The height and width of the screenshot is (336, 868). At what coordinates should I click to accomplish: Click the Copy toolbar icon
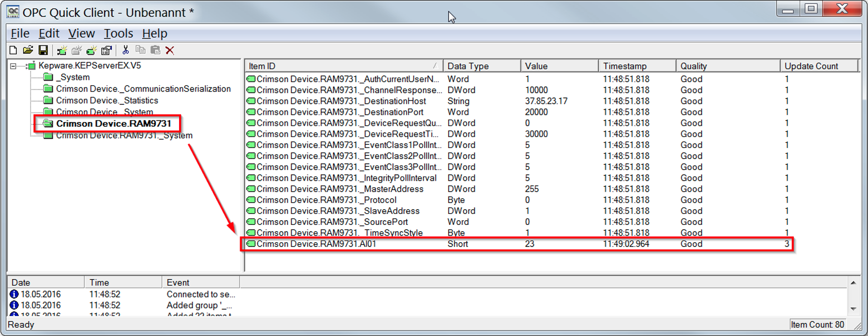point(140,50)
